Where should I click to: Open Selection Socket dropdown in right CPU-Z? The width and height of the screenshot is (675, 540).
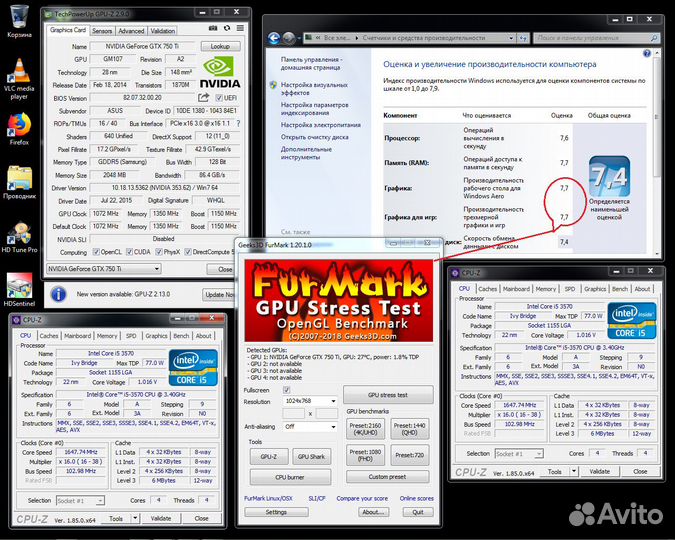coord(519,454)
